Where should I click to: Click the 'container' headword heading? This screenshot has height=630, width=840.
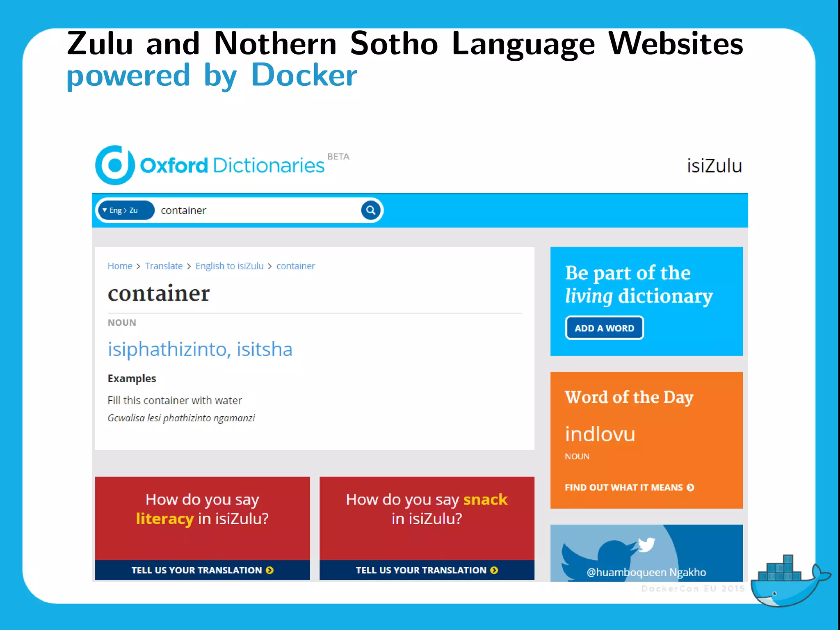pyautogui.click(x=159, y=293)
